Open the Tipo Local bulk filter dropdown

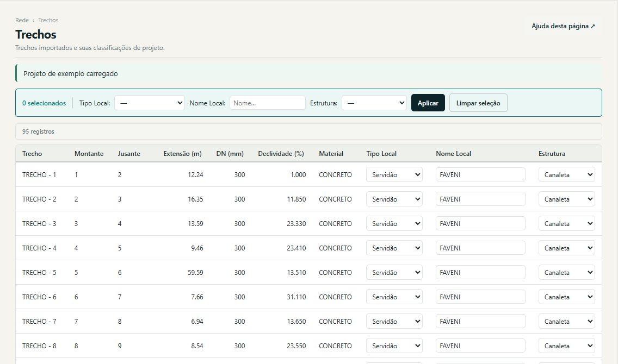[x=150, y=103]
